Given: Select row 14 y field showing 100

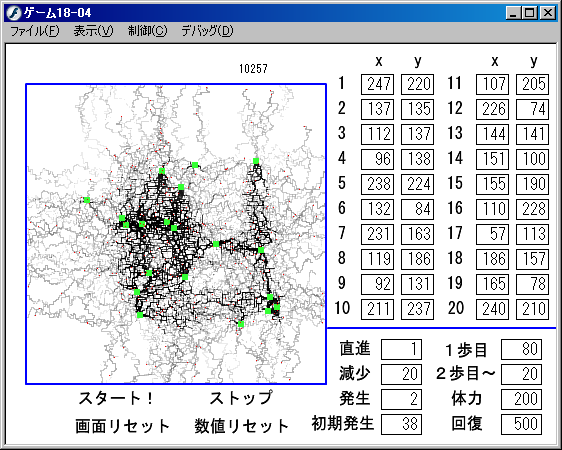Looking at the screenshot, I should tap(532, 159).
